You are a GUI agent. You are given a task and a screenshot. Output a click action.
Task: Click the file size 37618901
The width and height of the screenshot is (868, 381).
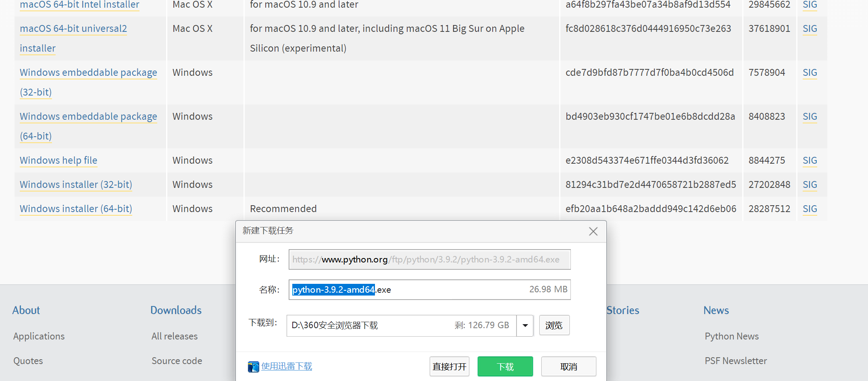point(769,29)
